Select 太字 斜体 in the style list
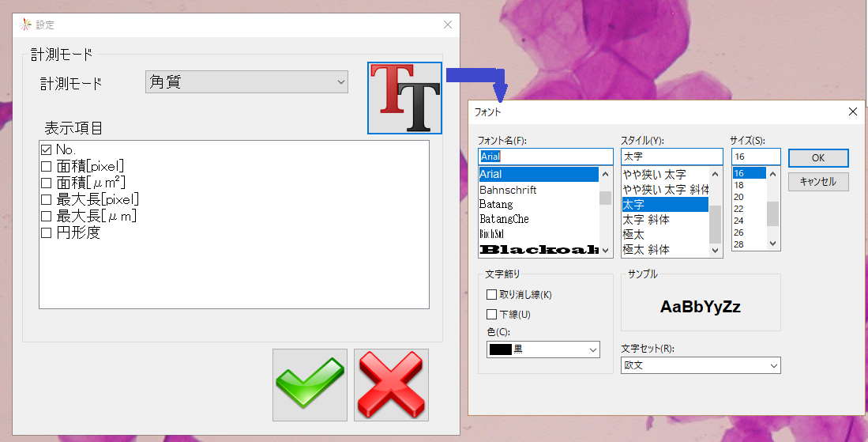Viewport: 868px width, 442px height. [x=645, y=220]
